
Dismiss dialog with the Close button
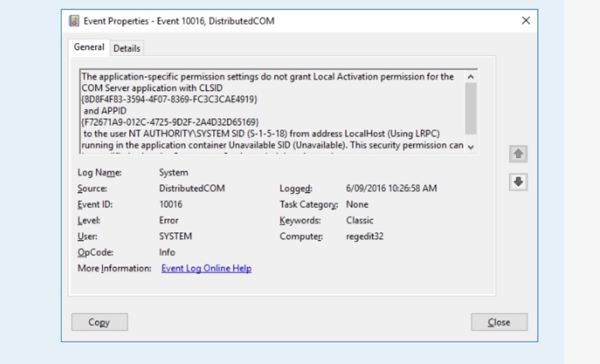click(499, 322)
